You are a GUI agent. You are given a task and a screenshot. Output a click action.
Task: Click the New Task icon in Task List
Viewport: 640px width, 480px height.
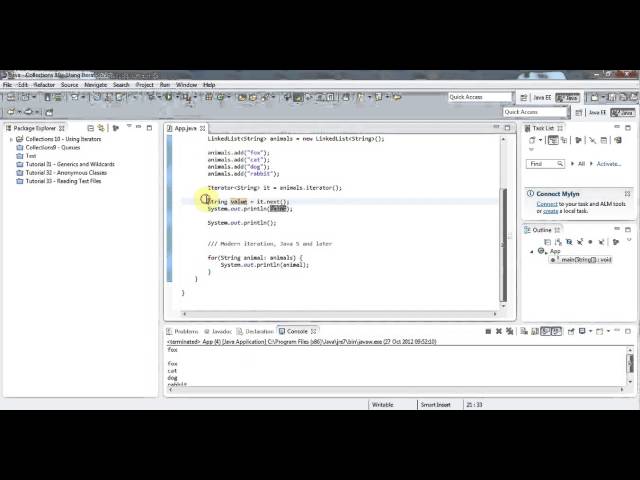tap(531, 140)
